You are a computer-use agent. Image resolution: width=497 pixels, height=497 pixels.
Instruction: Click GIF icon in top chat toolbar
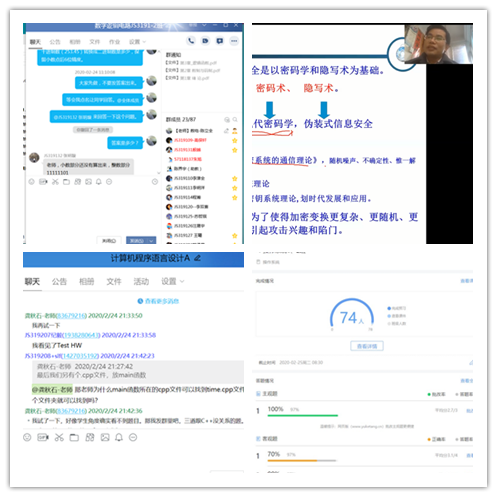[43, 182]
